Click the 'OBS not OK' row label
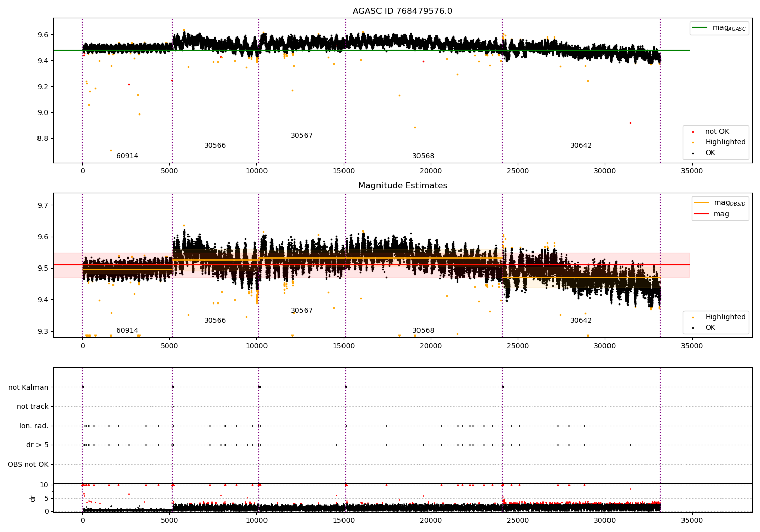 pyautogui.click(x=28, y=465)
